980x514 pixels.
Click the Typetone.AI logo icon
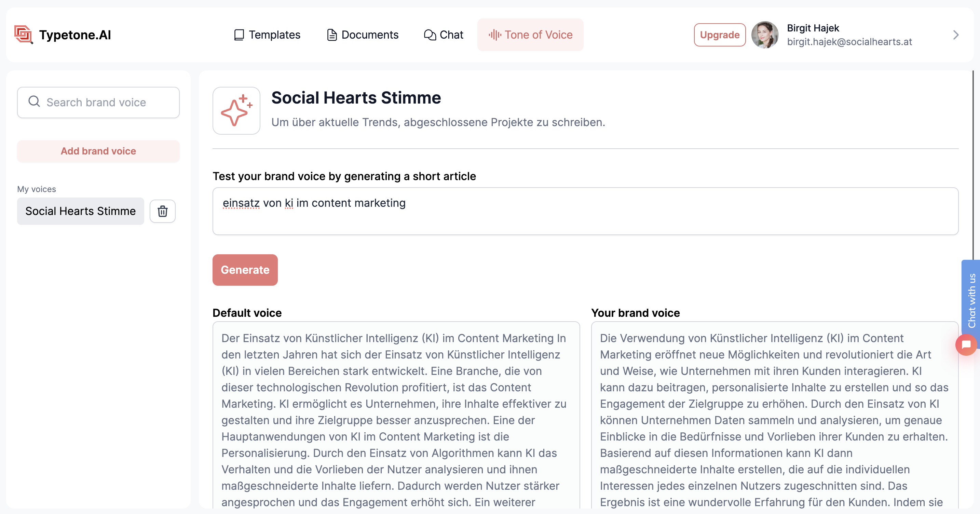pos(24,35)
